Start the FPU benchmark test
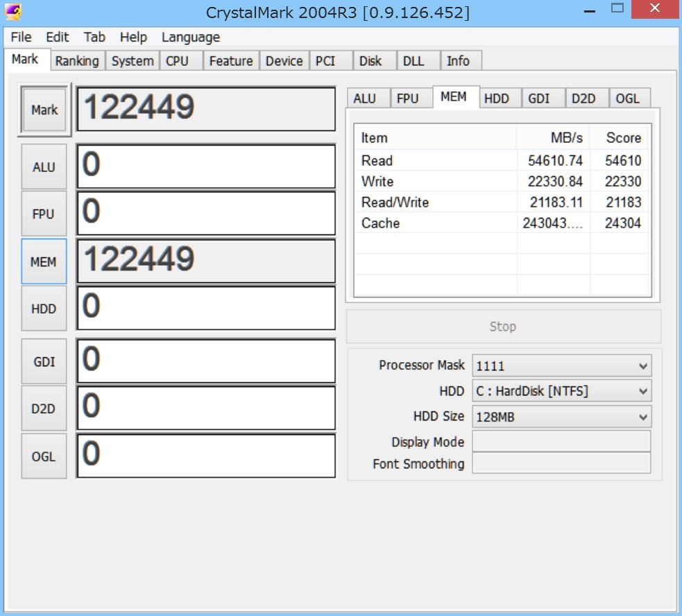 (x=44, y=214)
